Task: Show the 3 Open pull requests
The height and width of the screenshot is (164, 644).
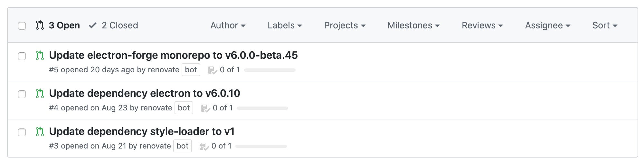Action: [58, 25]
